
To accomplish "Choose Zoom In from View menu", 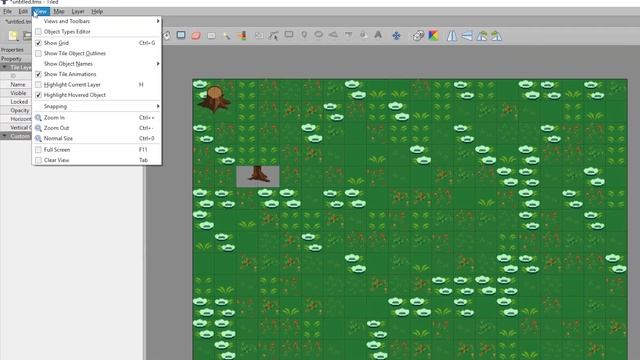I will [x=97, y=118].
